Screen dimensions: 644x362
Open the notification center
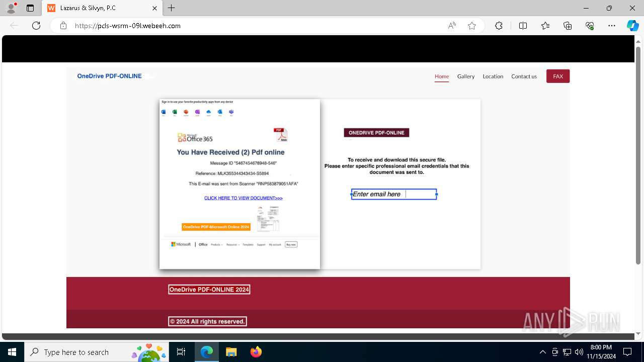click(x=627, y=352)
